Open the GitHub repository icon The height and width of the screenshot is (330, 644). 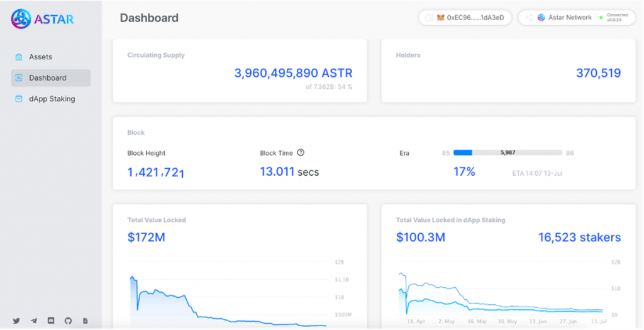click(x=68, y=321)
